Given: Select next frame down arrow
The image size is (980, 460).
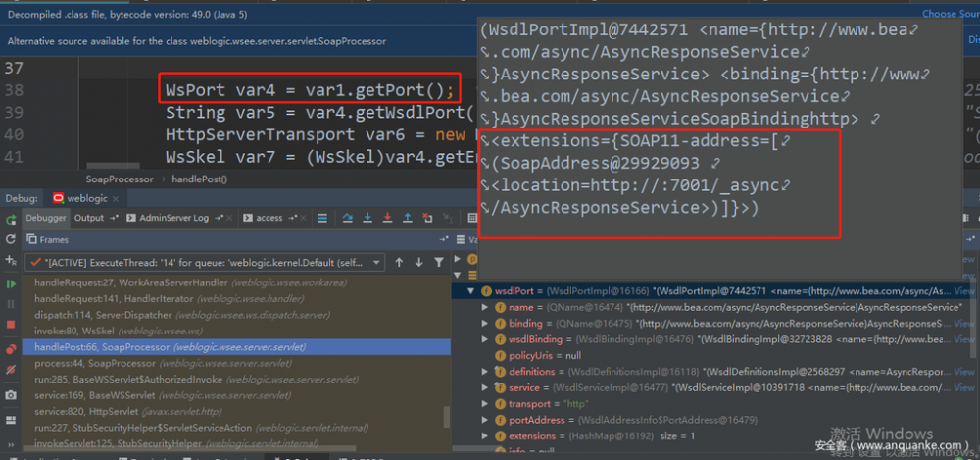Looking at the screenshot, I should 418,262.
